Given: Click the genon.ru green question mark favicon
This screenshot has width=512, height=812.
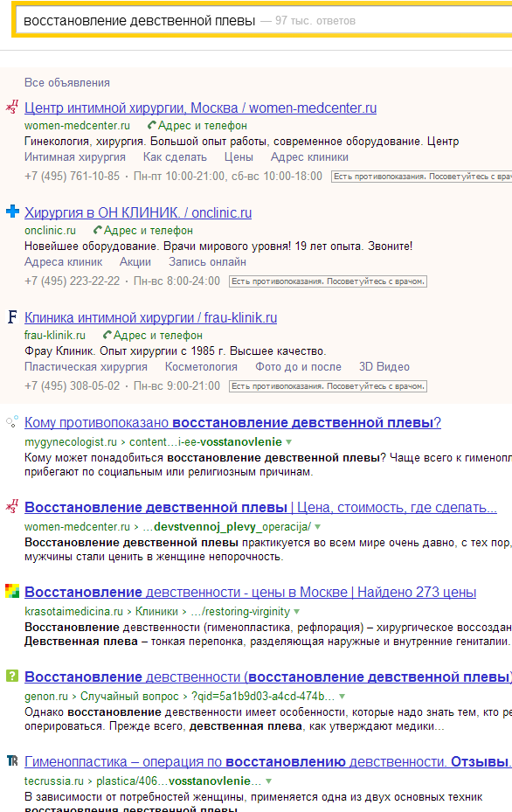Looking at the screenshot, I should (x=12, y=676).
